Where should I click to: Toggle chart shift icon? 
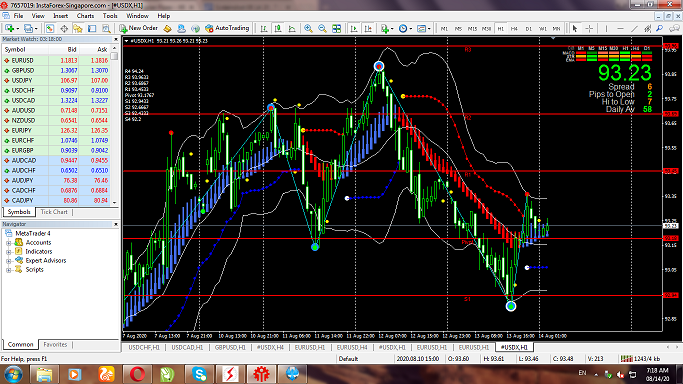click(x=368, y=28)
